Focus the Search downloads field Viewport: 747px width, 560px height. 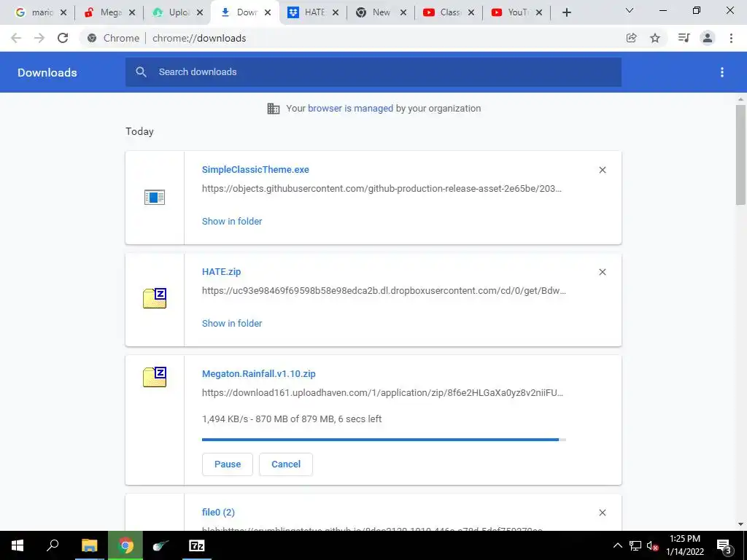373,72
